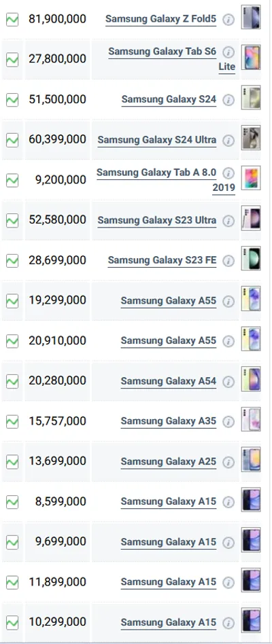The image size is (272, 644).
Task: Open Galaxy Tab S6 Lite thumbnail image
Action: pos(251,58)
